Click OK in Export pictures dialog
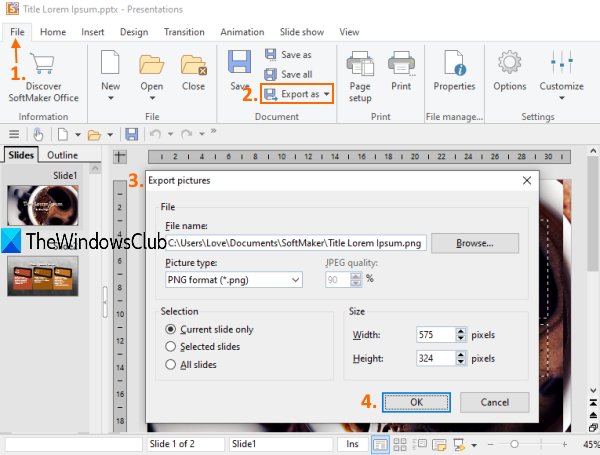600x455 pixels. point(416,402)
